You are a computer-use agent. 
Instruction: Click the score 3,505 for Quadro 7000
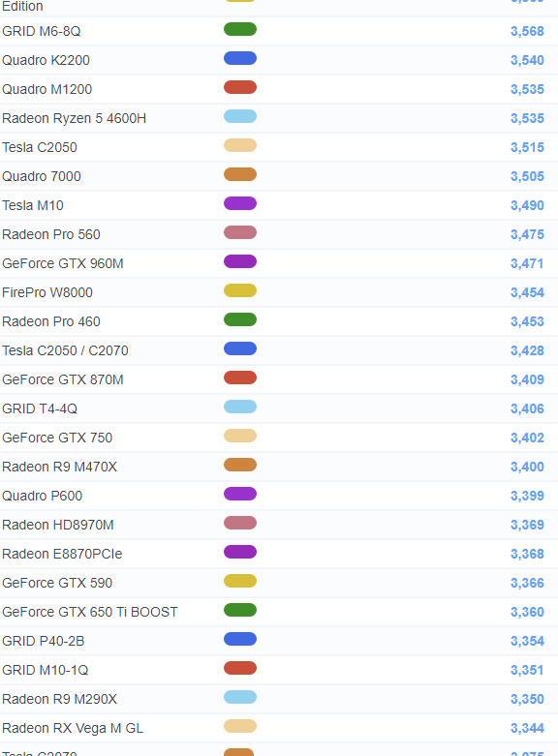pos(527,176)
